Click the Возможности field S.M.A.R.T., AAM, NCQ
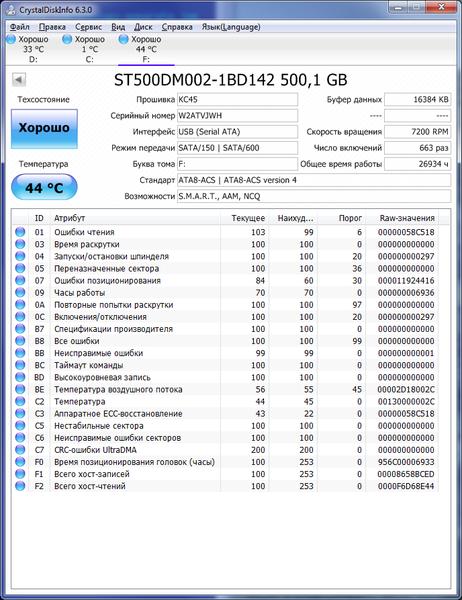The width and height of the screenshot is (462, 600). point(314,196)
